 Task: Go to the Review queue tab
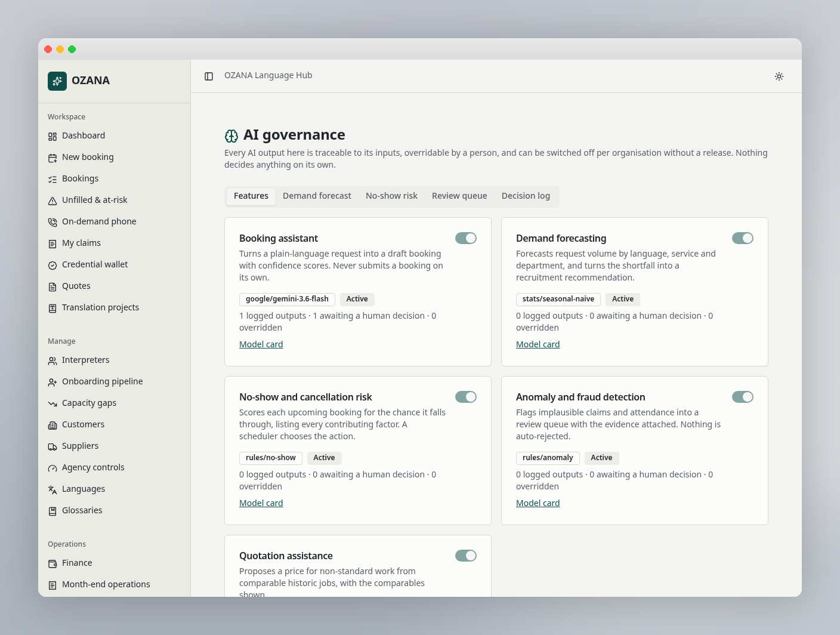coord(459,196)
